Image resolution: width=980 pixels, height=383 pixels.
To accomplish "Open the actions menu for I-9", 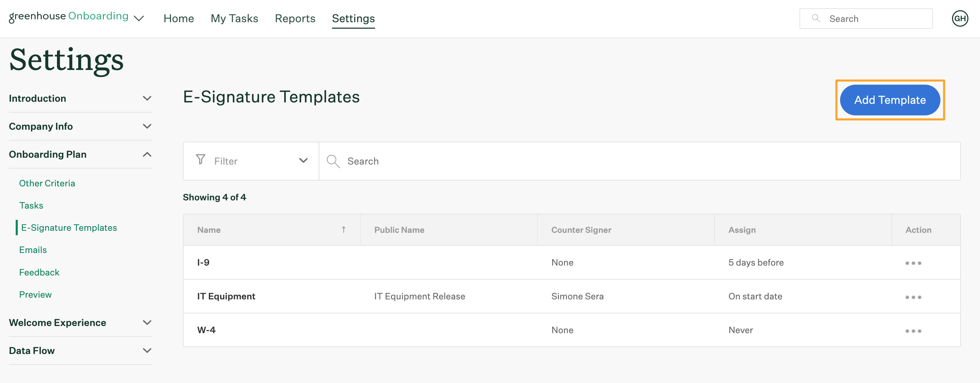I will pos(913,263).
